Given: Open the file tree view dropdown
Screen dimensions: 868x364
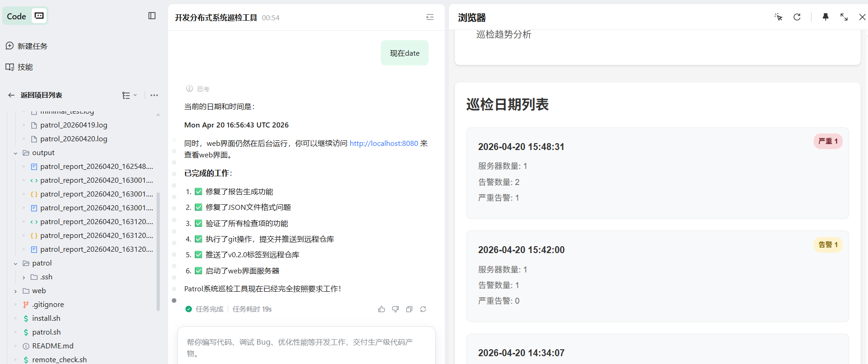Looking at the screenshot, I should pos(129,95).
